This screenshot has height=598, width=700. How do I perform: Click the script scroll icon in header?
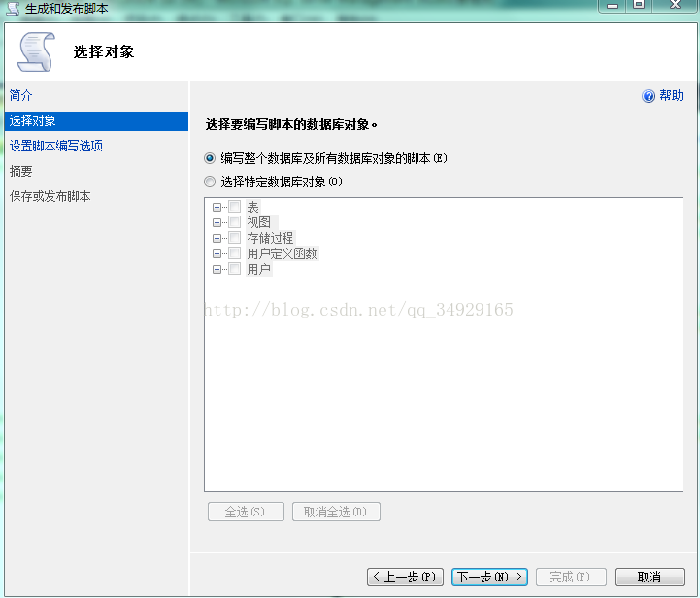click(x=37, y=51)
